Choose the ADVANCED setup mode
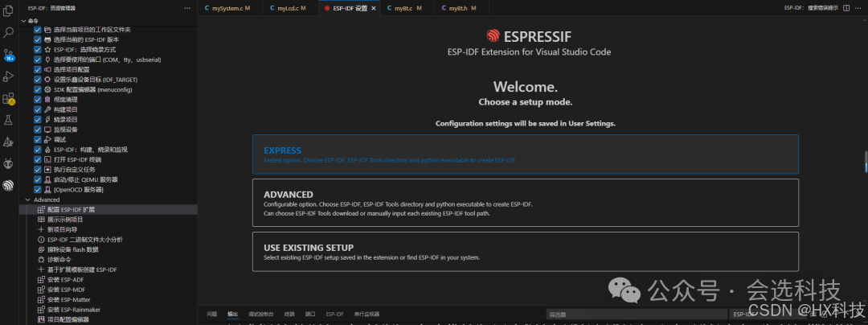This screenshot has height=325, width=868. (x=526, y=203)
